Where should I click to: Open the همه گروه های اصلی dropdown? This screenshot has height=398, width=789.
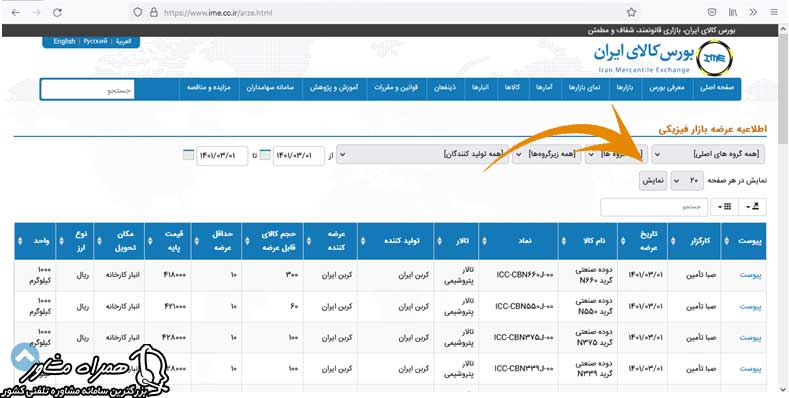pyautogui.click(x=708, y=154)
